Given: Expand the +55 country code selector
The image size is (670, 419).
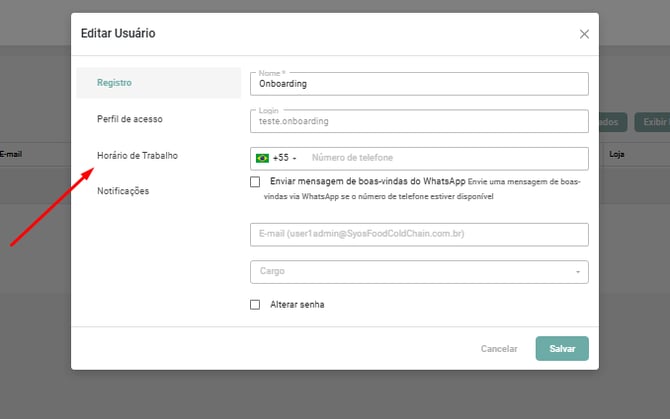Looking at the screenshot, I should coord(285,158).
